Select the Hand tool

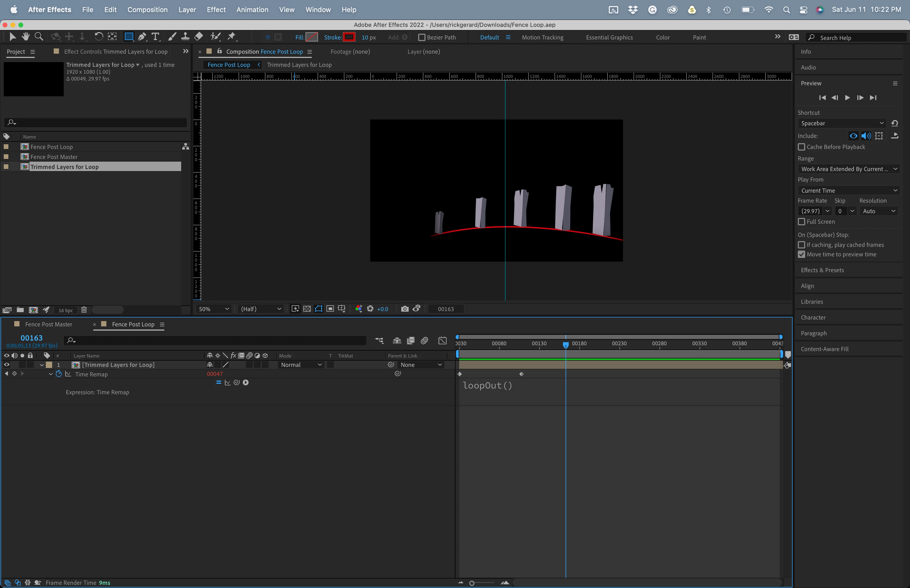pos(26,37)
